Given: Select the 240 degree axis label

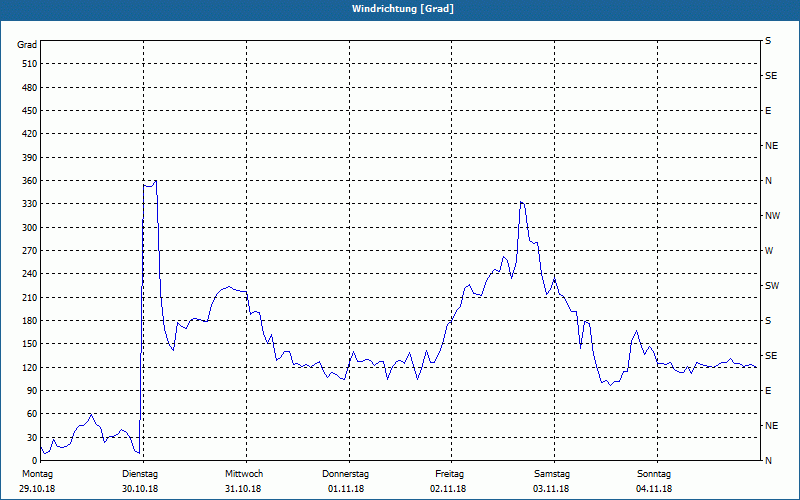Looking at the screenshot, I should click(x=30, y=274).
